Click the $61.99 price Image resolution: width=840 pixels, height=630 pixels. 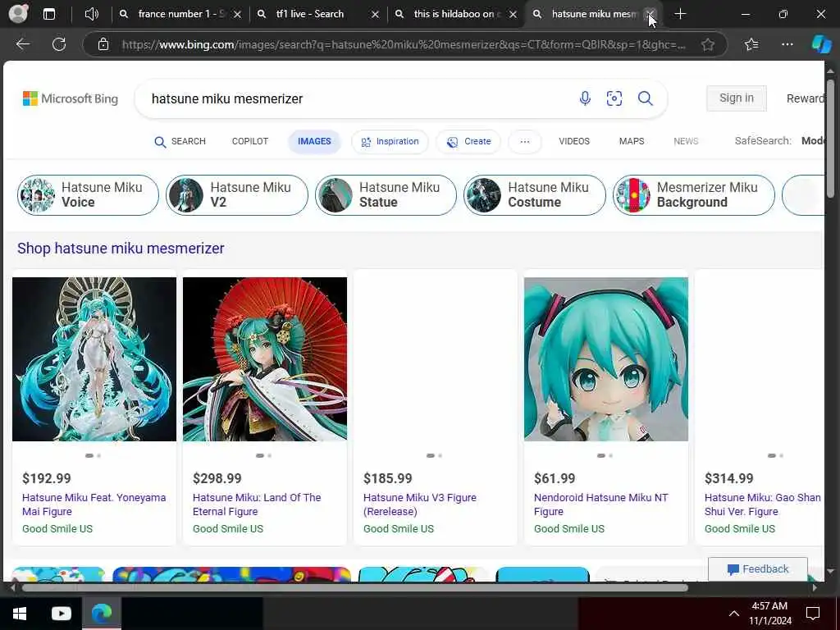(x=555, y=478)
